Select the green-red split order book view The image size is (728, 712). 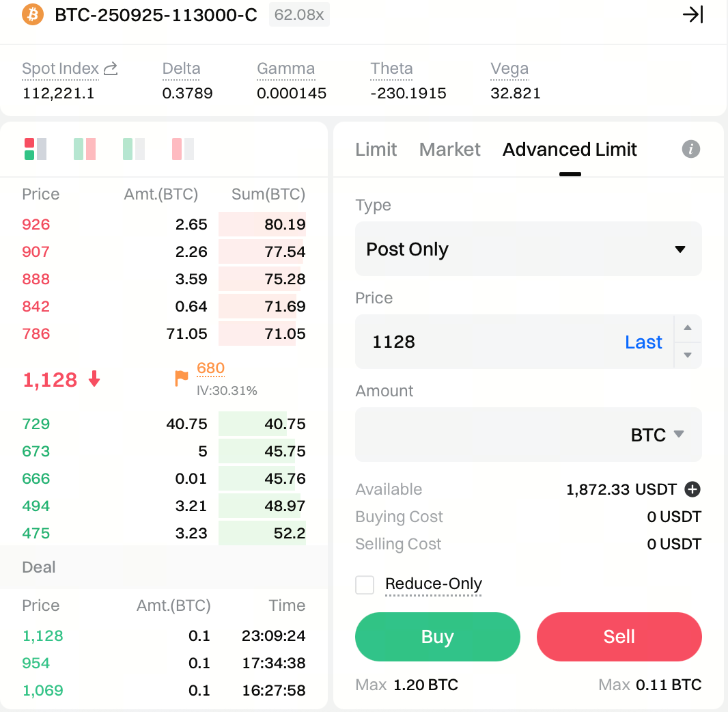[x=85, y=149]
